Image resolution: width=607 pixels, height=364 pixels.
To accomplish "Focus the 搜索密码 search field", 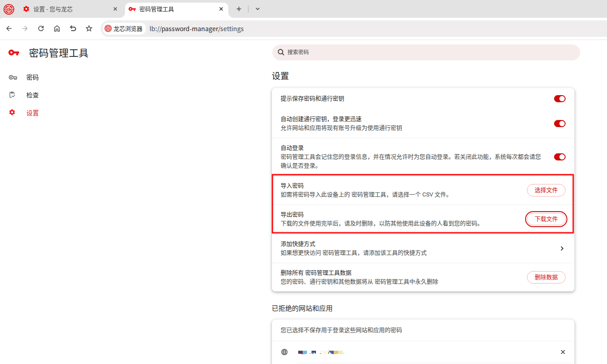I will (x=427, y=52).
